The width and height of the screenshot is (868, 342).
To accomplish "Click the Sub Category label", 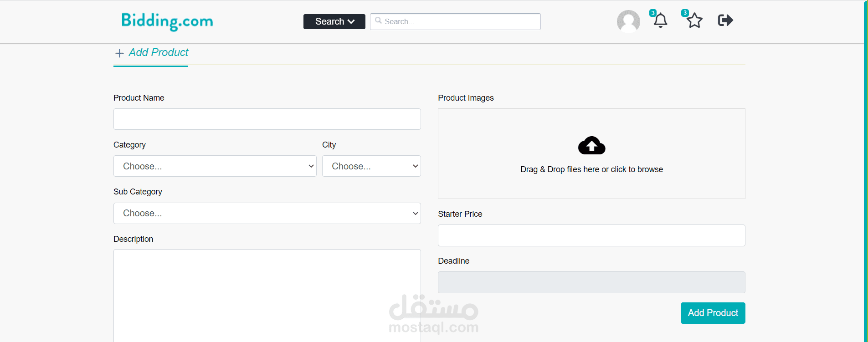I will click(138, 192).
